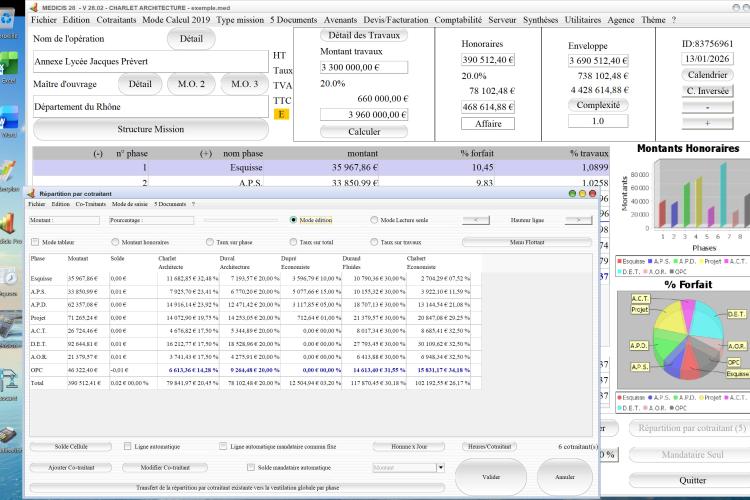Click the Calculer button
This screenshot has height=500, width=750.
click(364, 132)
